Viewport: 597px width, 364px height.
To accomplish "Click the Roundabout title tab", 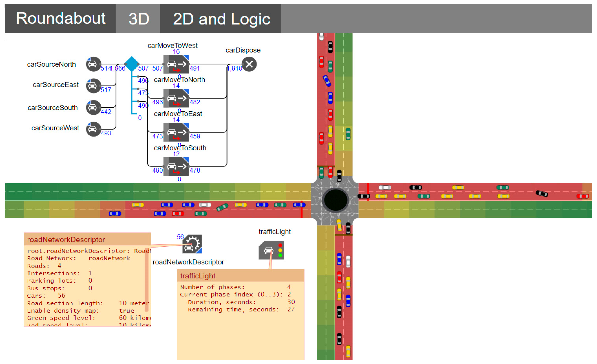I will point(61,19).
